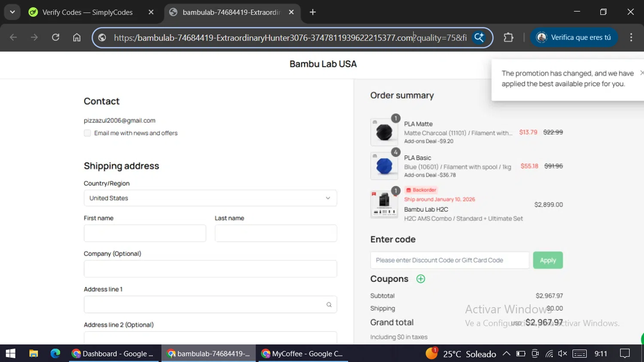Click the Meet Now camera tray icon
The width and height of the screenshot is (644, 362).
click(x=535, y=353)
